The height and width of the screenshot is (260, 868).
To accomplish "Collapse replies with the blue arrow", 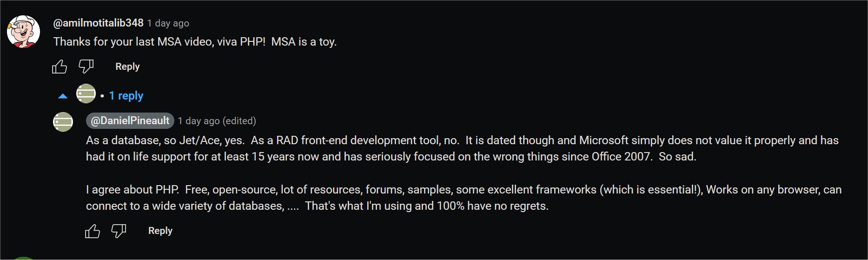I will [63, 96].
